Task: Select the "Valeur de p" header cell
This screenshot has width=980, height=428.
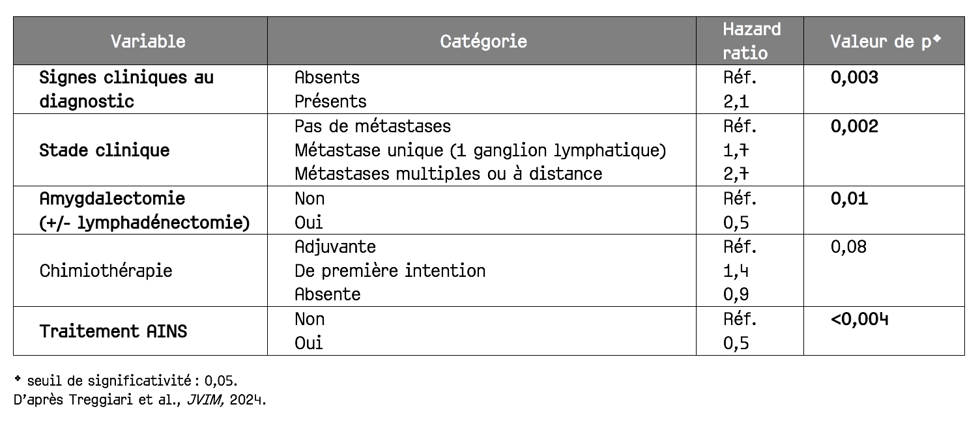Action: [885, 42]
